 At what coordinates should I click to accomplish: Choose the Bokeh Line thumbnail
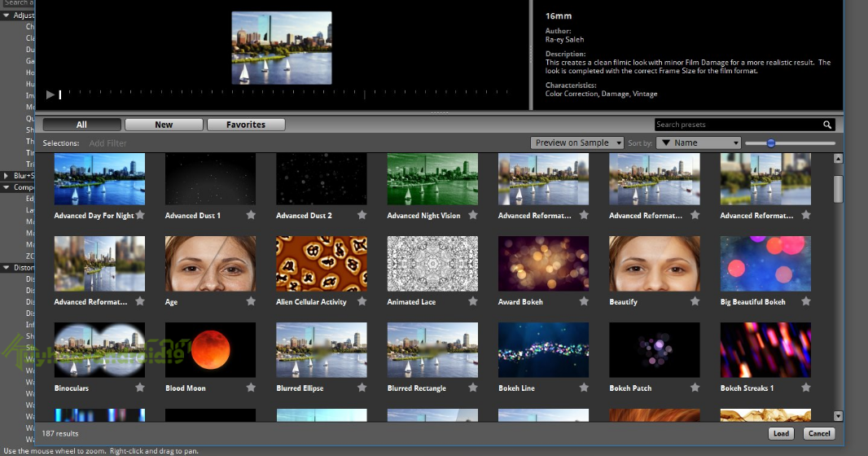pos(544,350)
